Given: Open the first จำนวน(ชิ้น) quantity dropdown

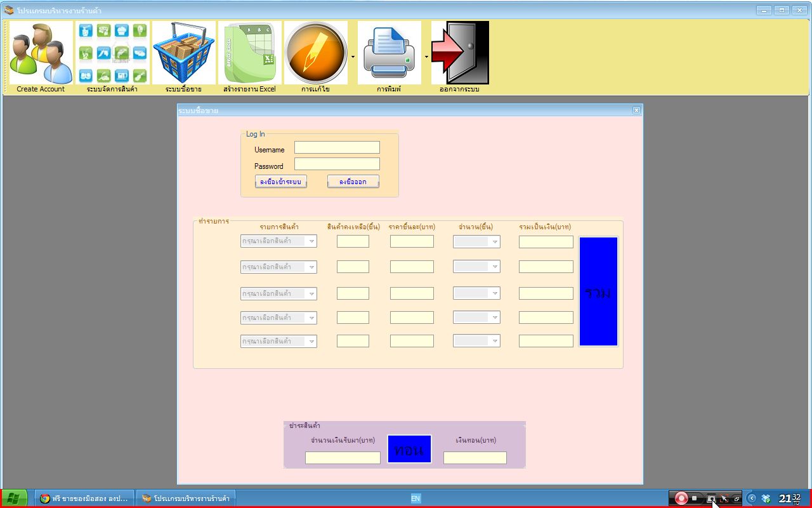Looking at the screenshot, I should 476,241.
